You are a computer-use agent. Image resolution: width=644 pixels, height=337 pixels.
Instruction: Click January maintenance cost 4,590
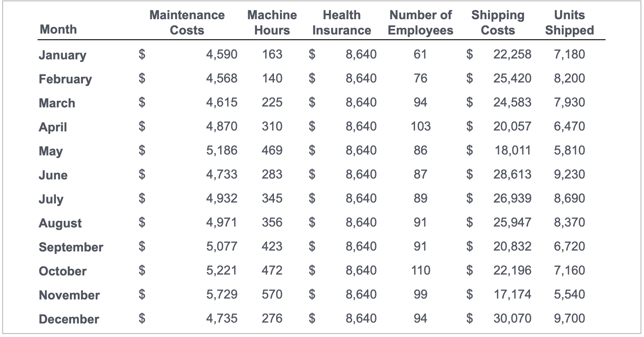click(x=222, y=55)
